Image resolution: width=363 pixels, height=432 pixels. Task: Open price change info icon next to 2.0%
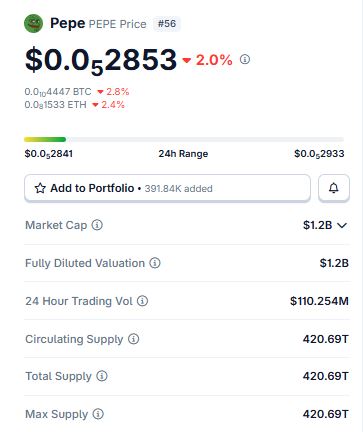point(245,59)
